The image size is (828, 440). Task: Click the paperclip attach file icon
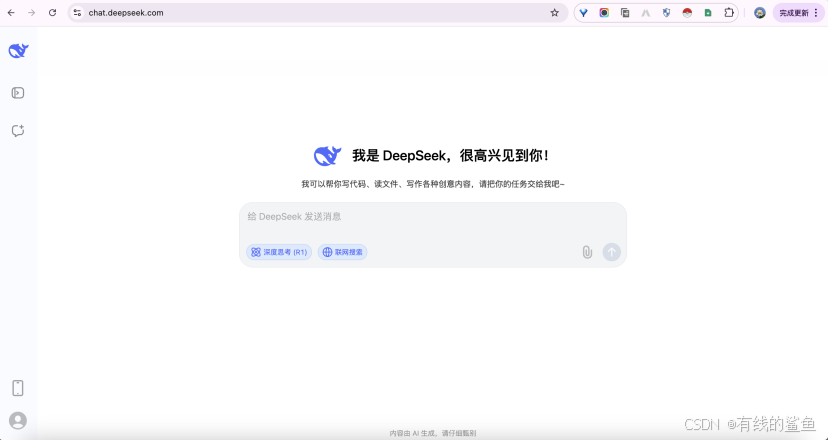[x=587, y=252]
